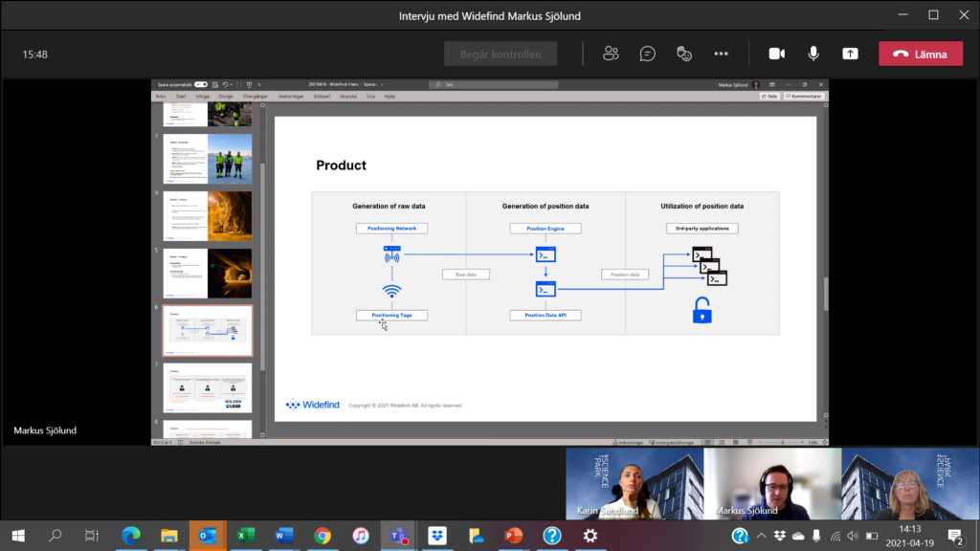
Task: Click Visningsinställningar in PowerPoint status bar
Action: tap(672, 442)
